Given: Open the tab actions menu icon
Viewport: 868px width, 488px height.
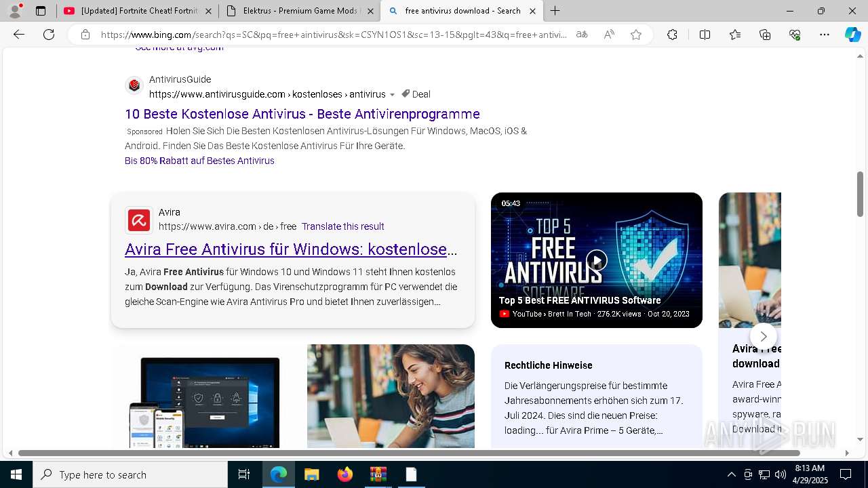Looking at the screenshot, I should click(41, 11).
